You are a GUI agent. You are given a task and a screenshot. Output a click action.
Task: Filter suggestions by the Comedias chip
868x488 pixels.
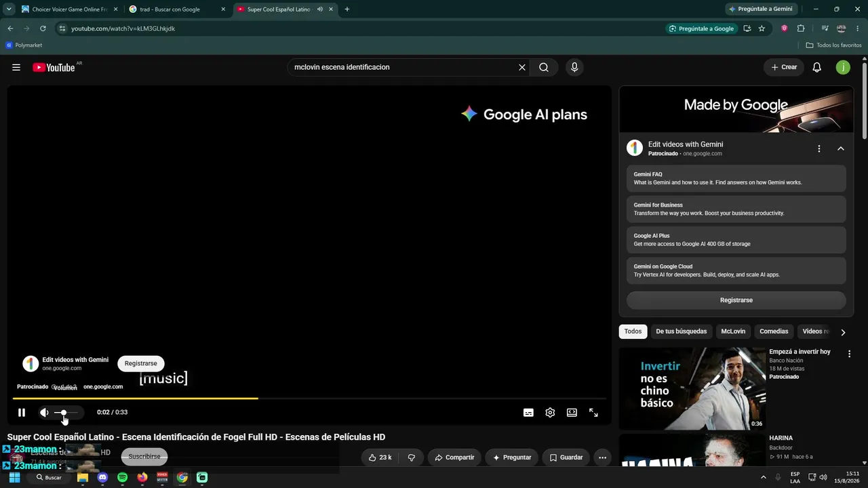tap(774, 331)
